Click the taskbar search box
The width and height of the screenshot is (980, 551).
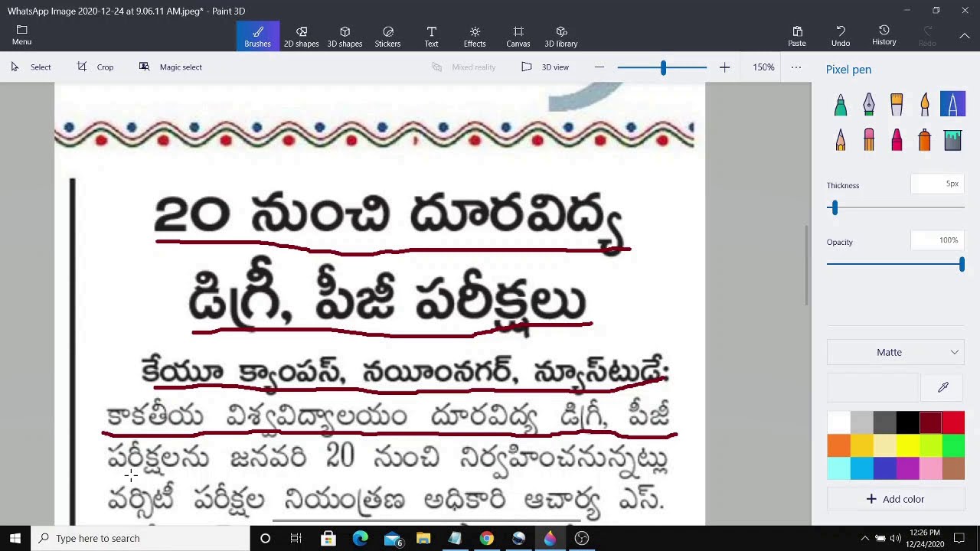[x=141, y=539]
